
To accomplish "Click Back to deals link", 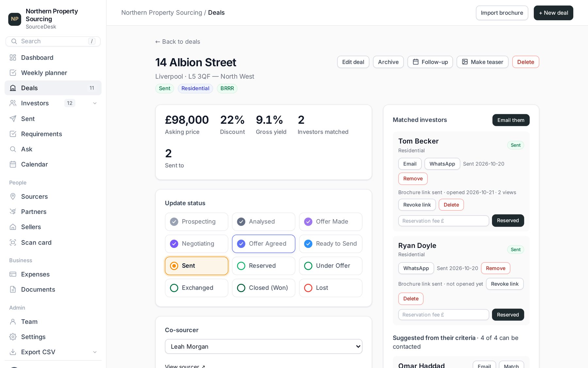I will 177,42.
